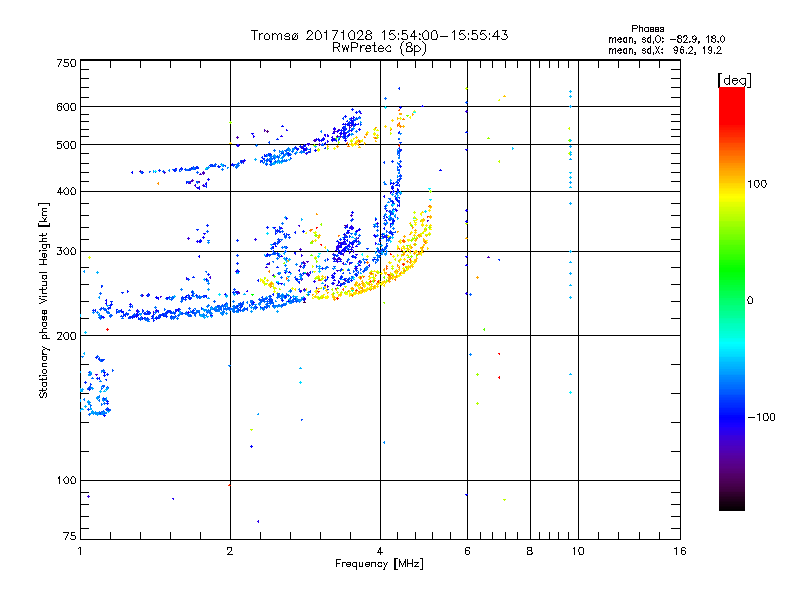800x600 pixels.
Task: Click the phase colorbar gradient
Action: (x=732, y=298)
